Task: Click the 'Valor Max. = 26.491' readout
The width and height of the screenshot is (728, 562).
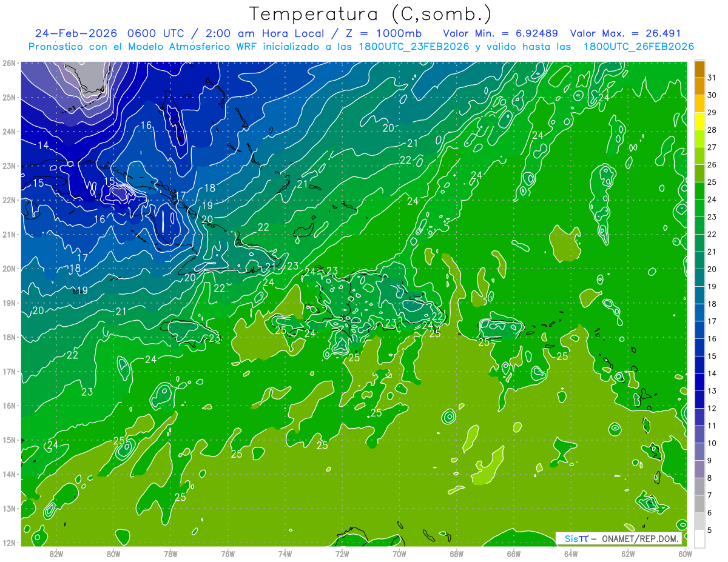Action: (x=625, y=33)
